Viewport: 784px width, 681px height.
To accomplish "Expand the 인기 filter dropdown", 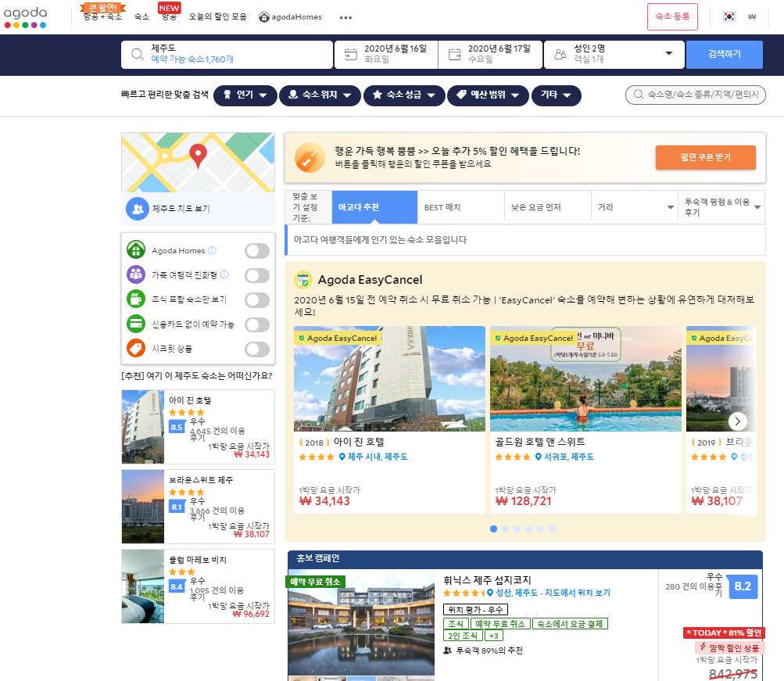I will [245, 95].
